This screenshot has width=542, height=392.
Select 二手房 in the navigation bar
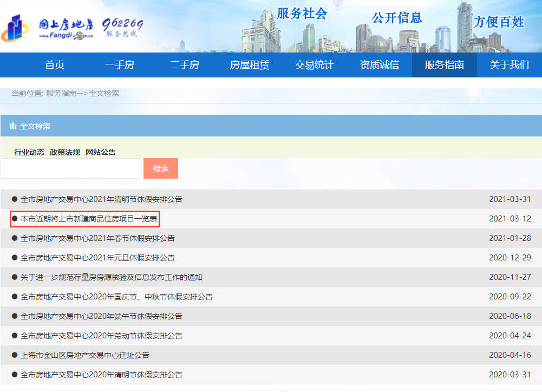tap(185, 65)
